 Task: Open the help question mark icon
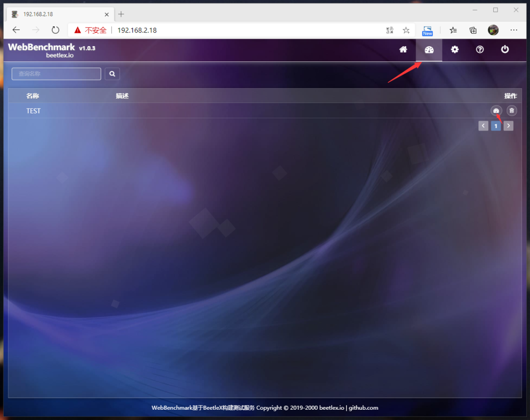[x=479, y=50]
